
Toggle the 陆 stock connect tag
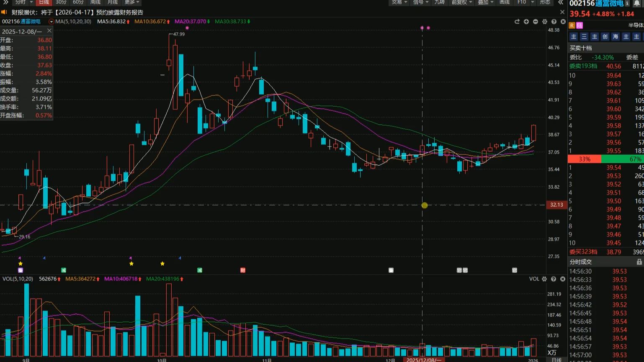pos(580,26)
